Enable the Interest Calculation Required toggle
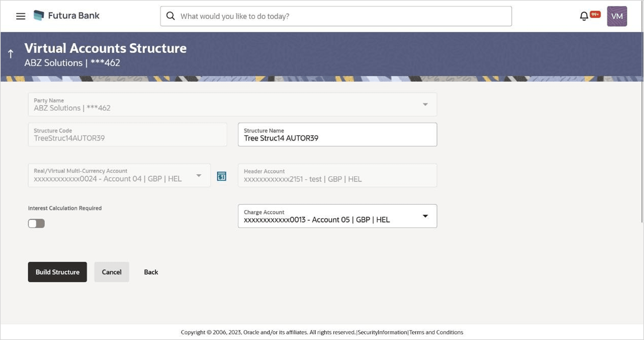Screen dimensions: 644x340 [x=36, y=223]
